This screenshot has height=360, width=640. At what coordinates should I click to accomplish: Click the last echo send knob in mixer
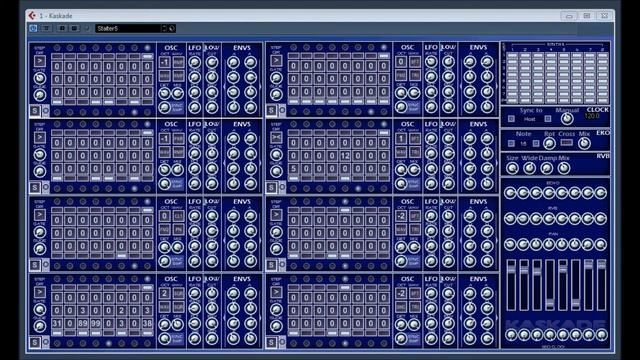(601, 193)
